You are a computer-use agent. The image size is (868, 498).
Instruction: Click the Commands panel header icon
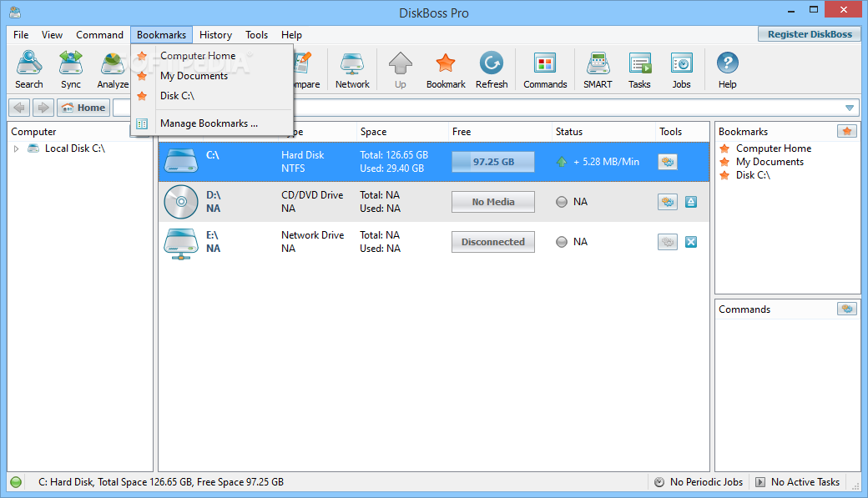(x=847, y=309)
